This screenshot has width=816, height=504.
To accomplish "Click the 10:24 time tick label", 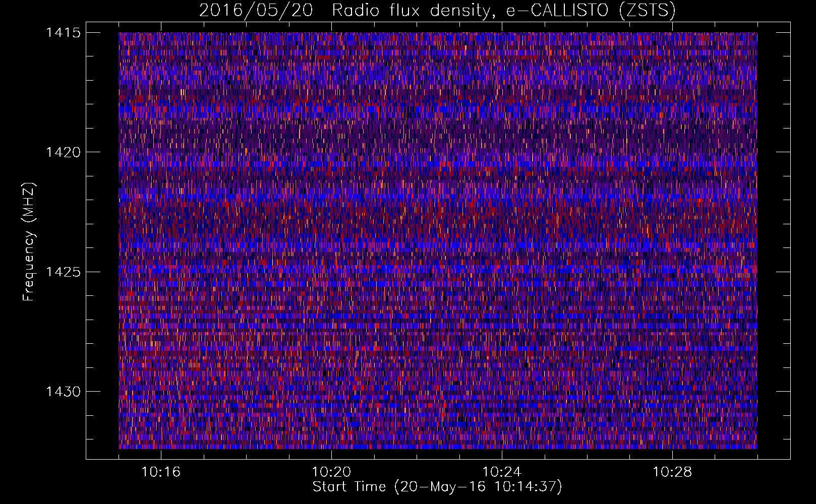I will (x=502, y=472).
